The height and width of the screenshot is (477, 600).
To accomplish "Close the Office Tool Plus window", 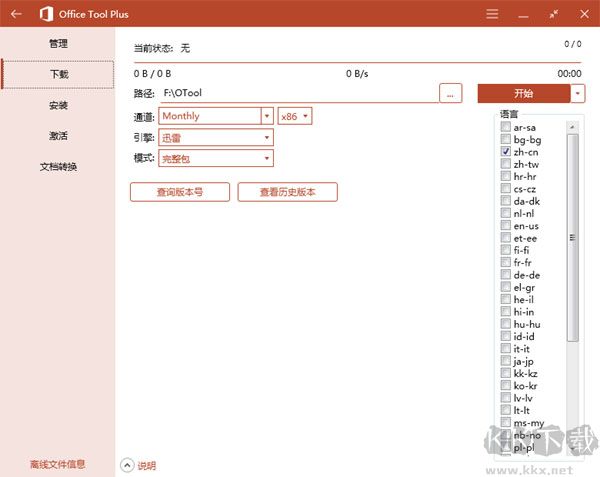I will (x=583, y=14).
